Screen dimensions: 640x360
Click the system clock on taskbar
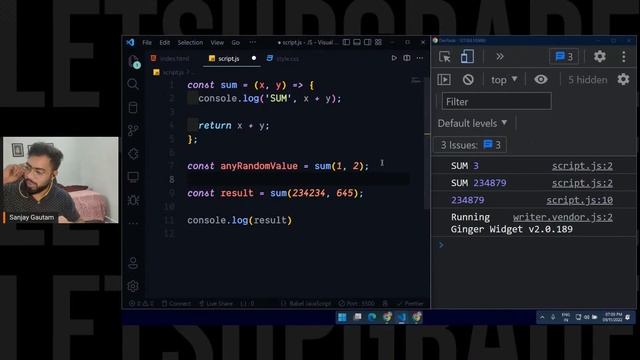point(612,317)
